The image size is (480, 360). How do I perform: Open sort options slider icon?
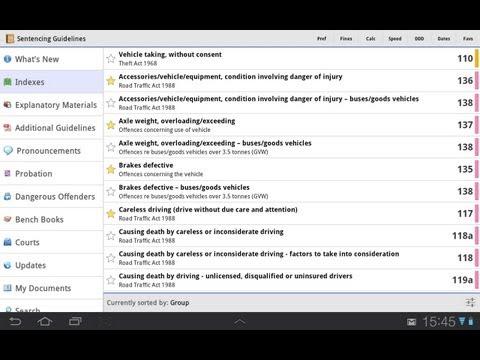[470, 303]
